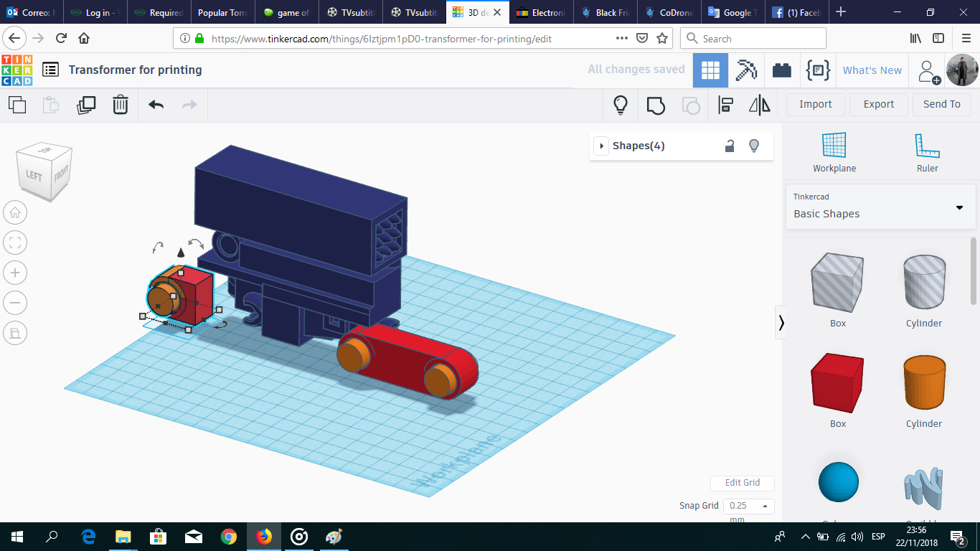Image resolution: width=980 pixels, height=551 pixels.
Task: Zoom in on the viewport
Action: [15, 273]
